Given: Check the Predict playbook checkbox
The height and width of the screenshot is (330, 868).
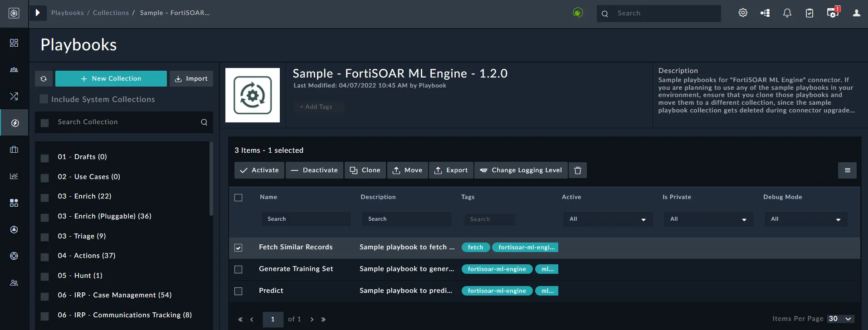Looking at the screenshot, I should [x=239, y=291].
